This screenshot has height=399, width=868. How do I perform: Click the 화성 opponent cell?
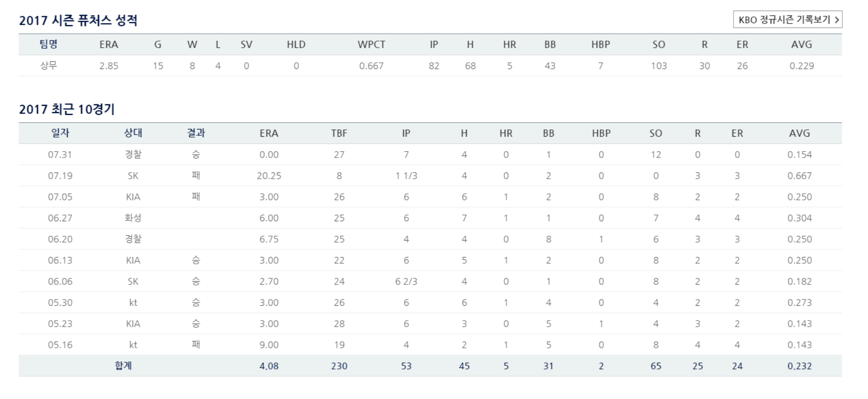click(133, 218)
